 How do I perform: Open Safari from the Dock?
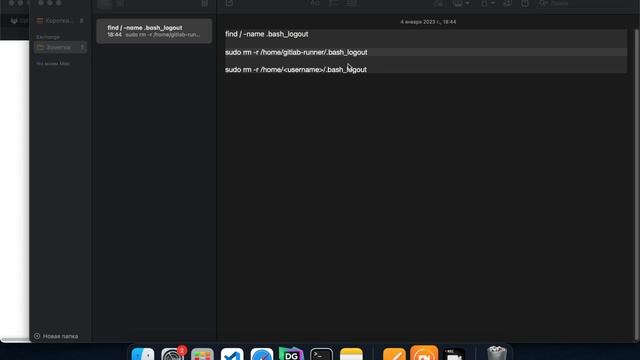click(262, 354)
